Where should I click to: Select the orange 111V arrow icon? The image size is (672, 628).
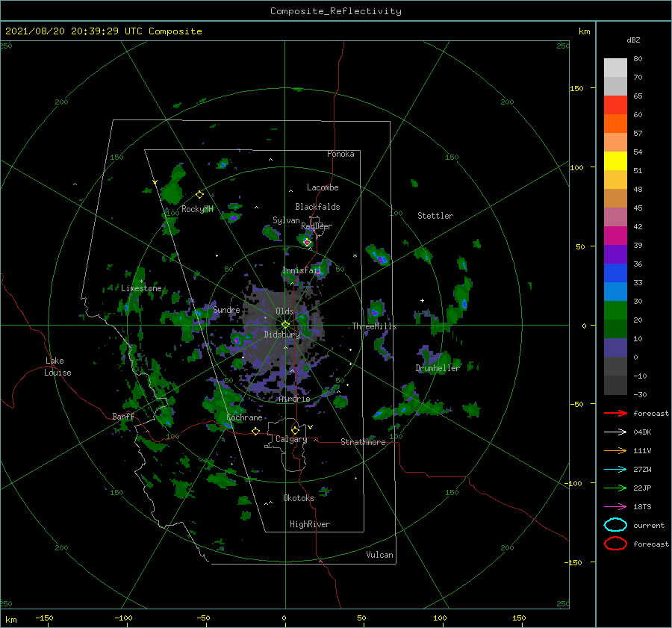pyautogui.click(x=615, y=450)
